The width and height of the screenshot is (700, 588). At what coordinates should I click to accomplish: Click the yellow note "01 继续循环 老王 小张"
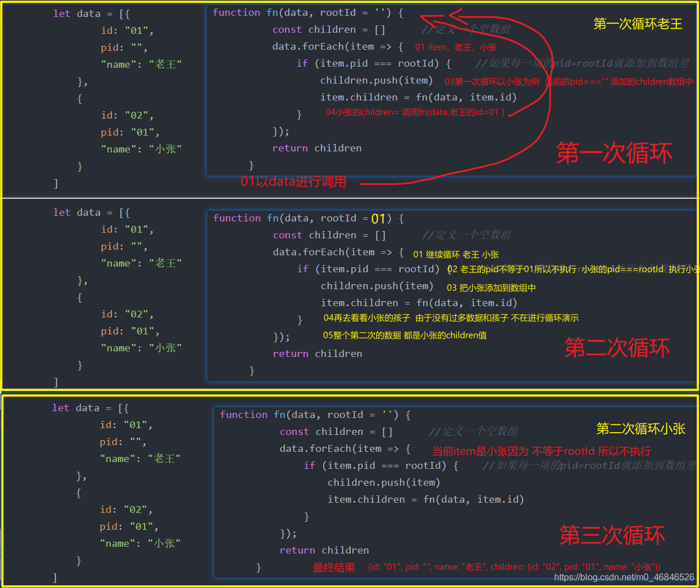(x=456, y=254)
